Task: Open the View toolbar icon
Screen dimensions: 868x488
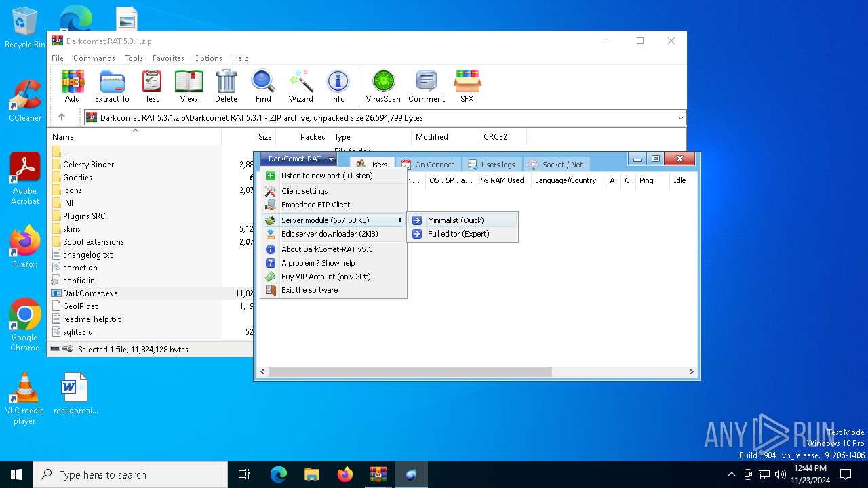Action: click(x=189, y=86)
